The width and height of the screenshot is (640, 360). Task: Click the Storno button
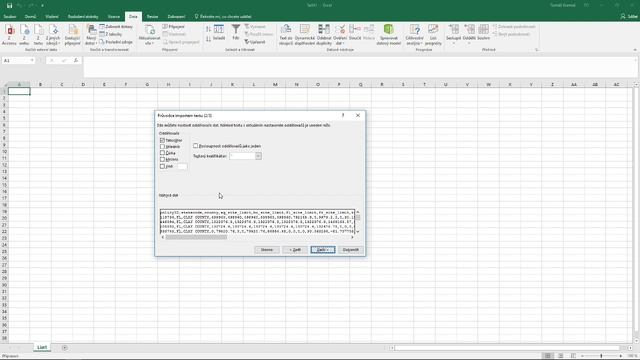click(267, 250)
